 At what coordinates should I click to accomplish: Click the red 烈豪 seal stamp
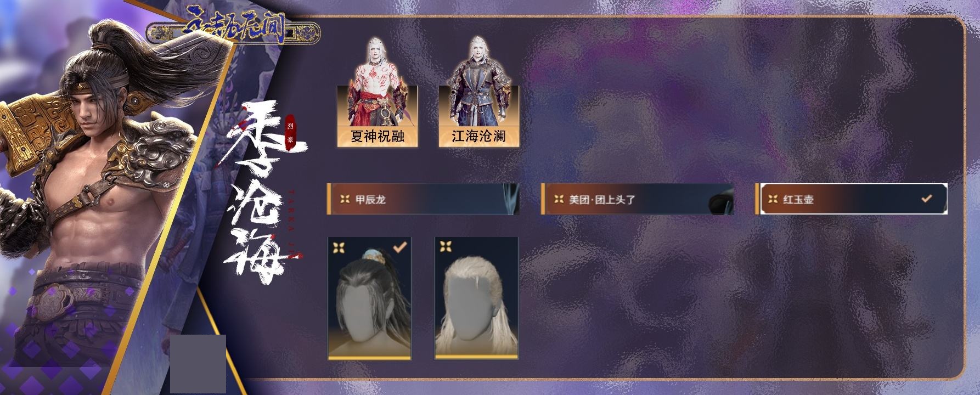(x=290, y=135)
